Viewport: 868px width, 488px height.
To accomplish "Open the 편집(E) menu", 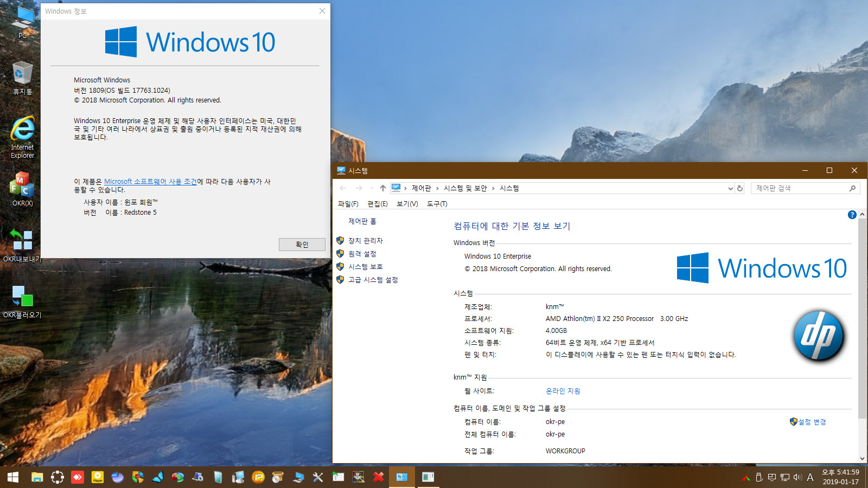I will (377, 204).
